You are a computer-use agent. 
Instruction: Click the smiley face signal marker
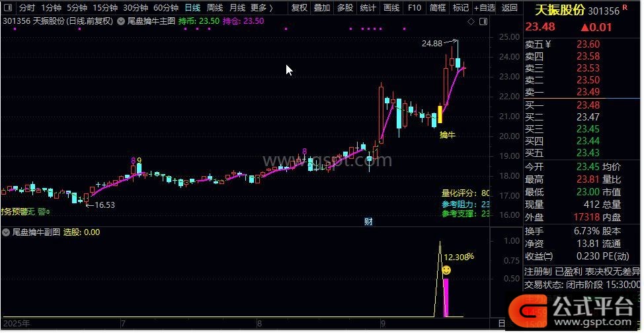click(x=446, y=270)
